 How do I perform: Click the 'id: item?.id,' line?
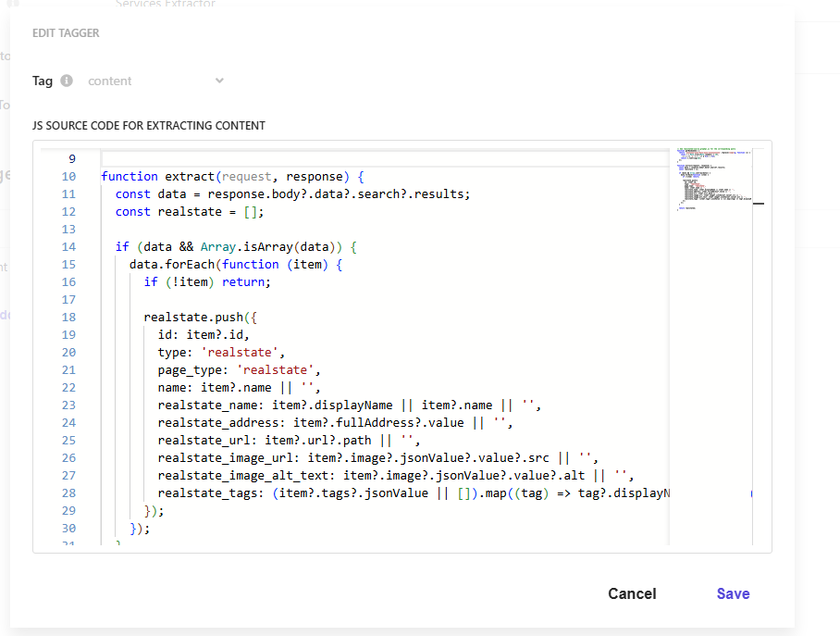[204, 334]
